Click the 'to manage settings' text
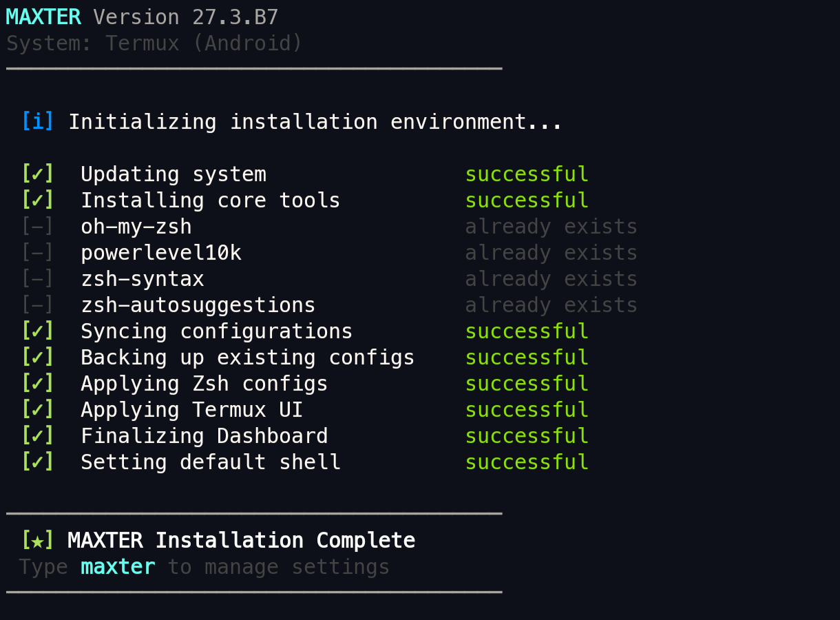The width and height of the screenshot is (840, 620). tap(279, 567)
